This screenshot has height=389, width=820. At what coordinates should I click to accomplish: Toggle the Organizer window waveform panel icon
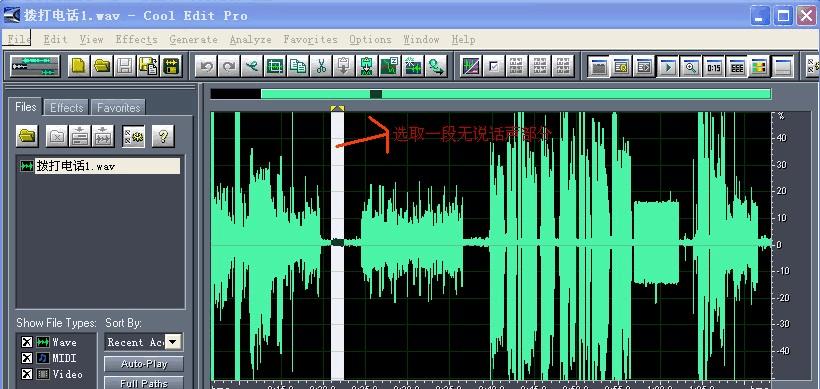[x=598, y=66]
